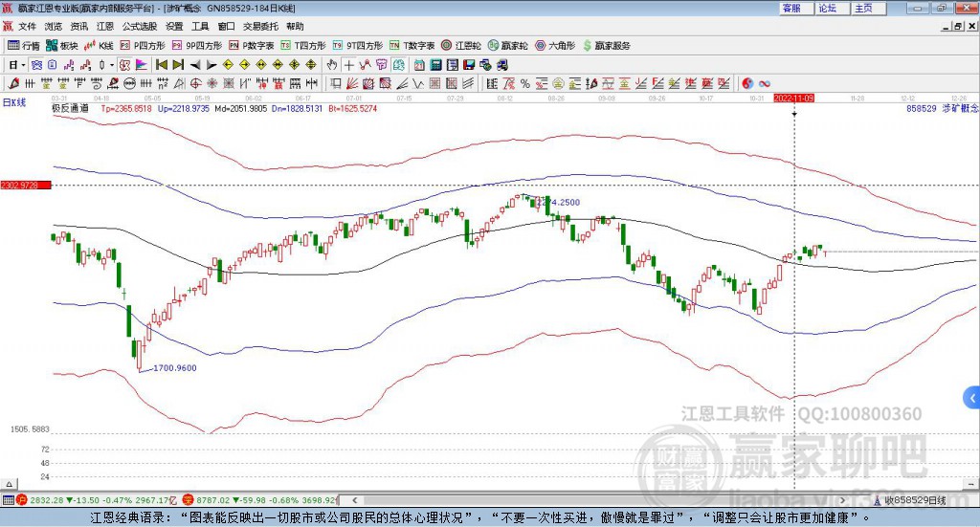Image resolution: width=980 pixels, height=527 pixels.
Task: Open the 9T四方形 tool
Action: click(358, 46)
